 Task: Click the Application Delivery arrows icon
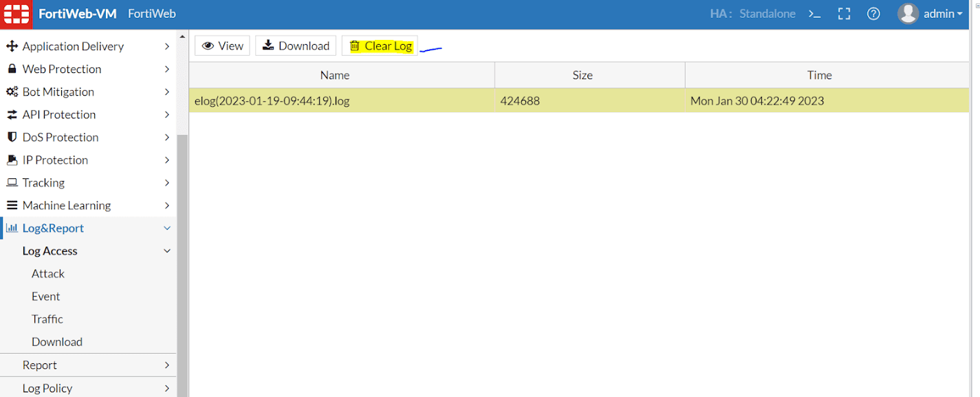coord(11,46)
